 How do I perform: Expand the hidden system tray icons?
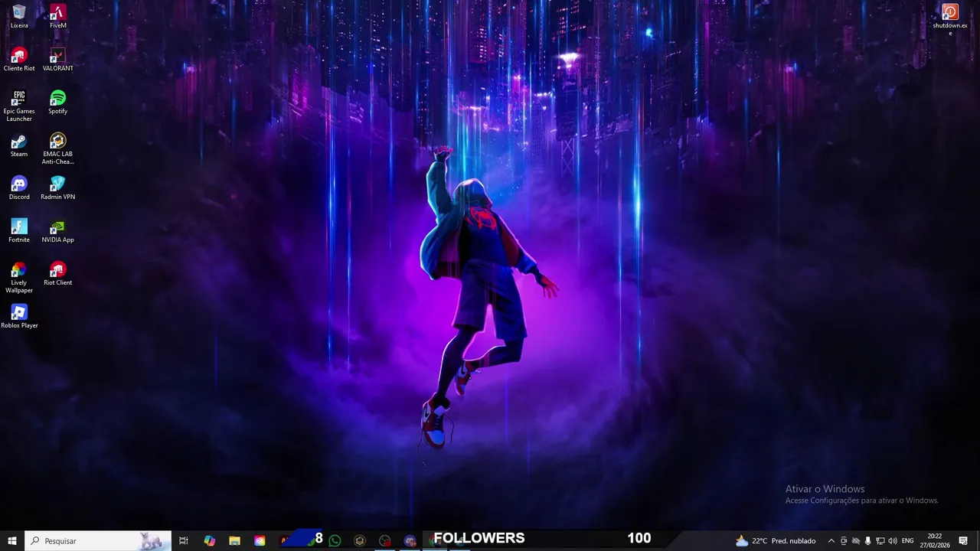tap(831, 541)
